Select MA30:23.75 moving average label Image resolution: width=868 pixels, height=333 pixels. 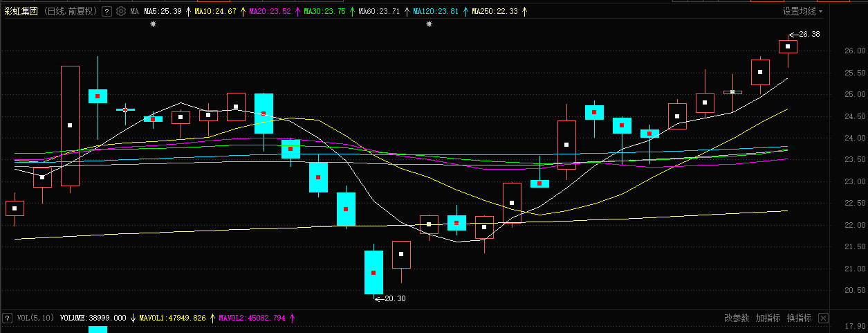click(x=324, y=12)
